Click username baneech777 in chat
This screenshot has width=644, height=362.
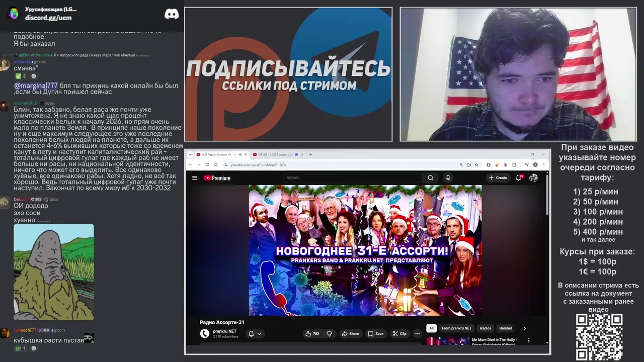coord(25,330)
